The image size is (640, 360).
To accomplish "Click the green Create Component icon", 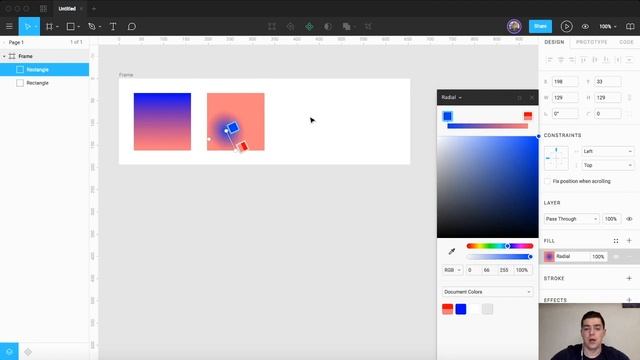I will tap(309, 27).
